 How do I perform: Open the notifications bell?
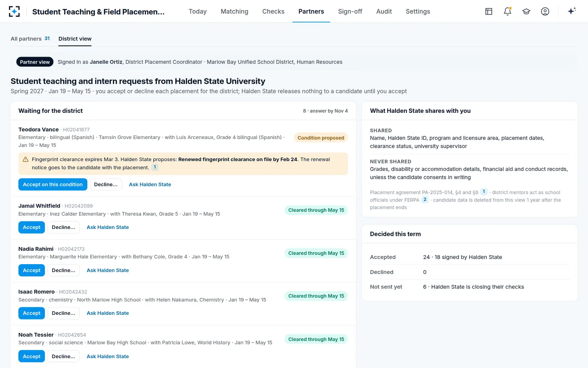coord(508,11)
